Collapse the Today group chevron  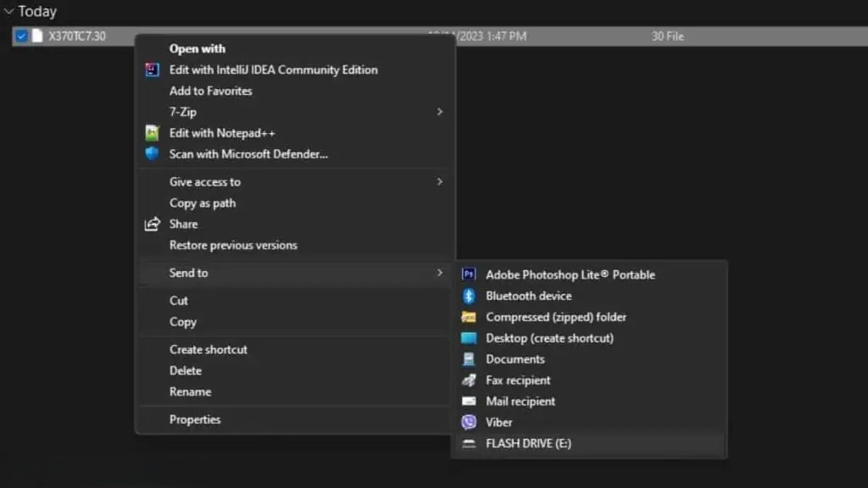click(8, 11)
